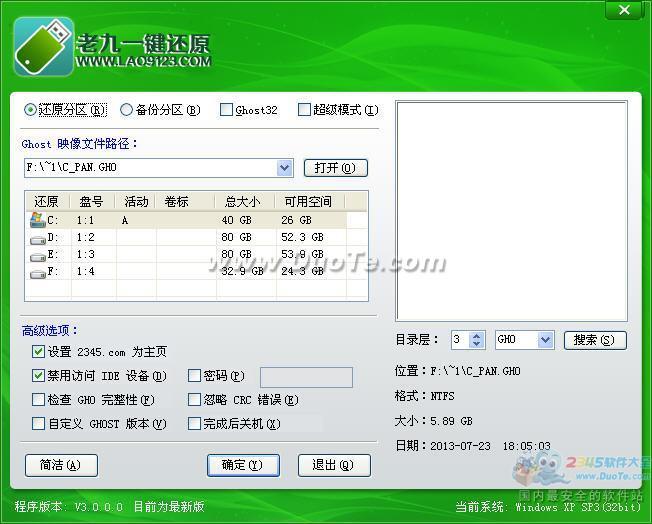
Task: Enable the Ghost32 checkbox
Action: pyautogui.click(x=226, y=110)
